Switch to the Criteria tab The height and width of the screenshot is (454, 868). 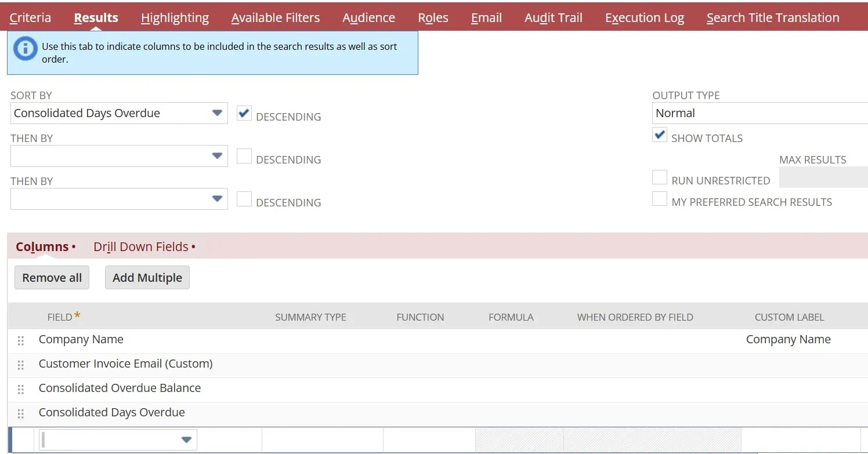pos(30,17)
